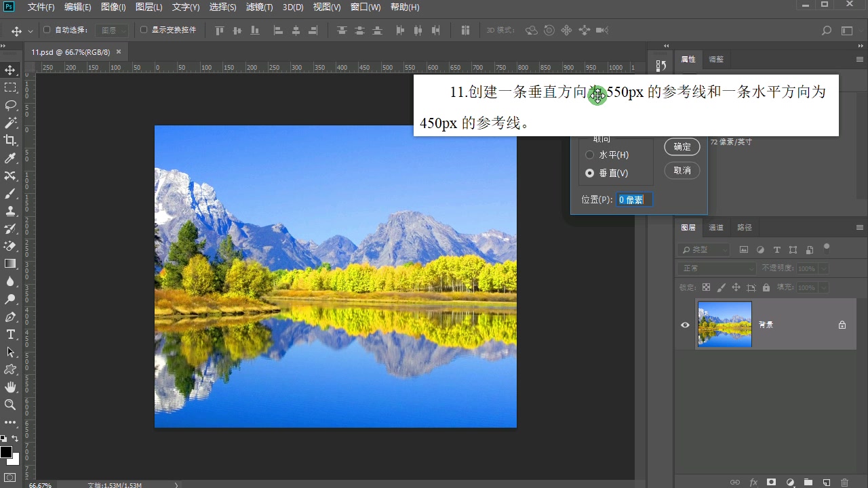Select the Lasso tool
Viewport: 868px width, 488px height.
tap(10, 105)
